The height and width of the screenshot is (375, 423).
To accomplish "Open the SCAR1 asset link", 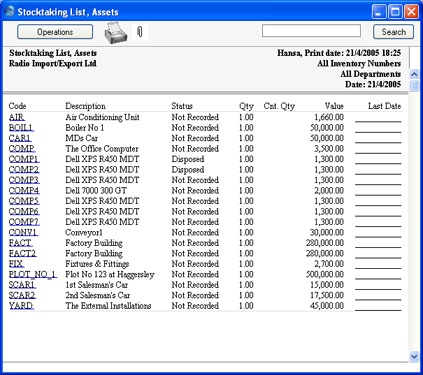I will (22, 285).
